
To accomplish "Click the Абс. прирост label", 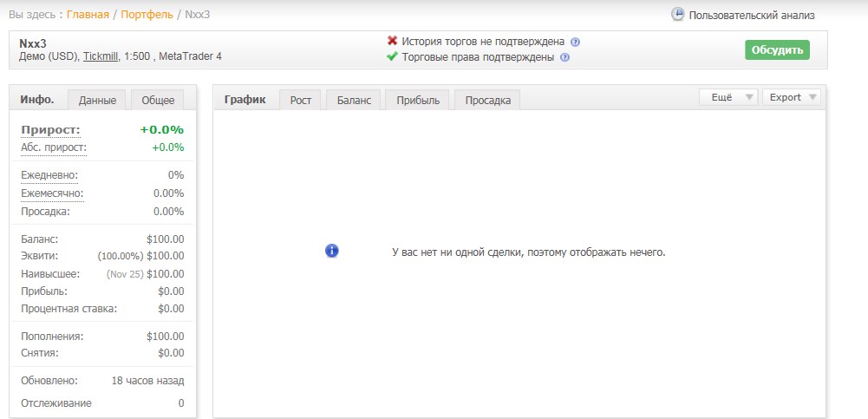I will (54, 147).
